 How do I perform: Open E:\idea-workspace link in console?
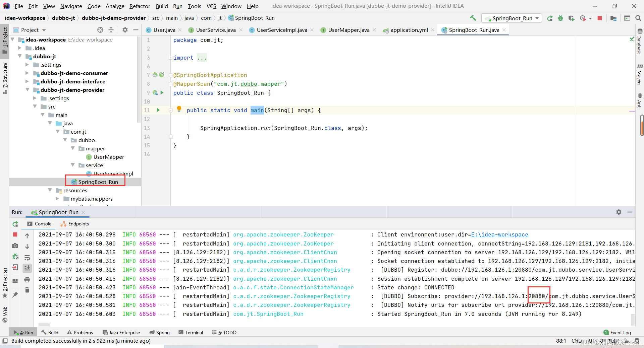coord(499,234)
